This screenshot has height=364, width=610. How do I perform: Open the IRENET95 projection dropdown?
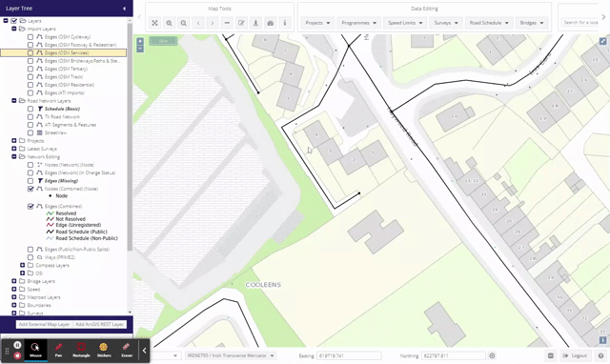pyautogui.click(x=231, y=355)
